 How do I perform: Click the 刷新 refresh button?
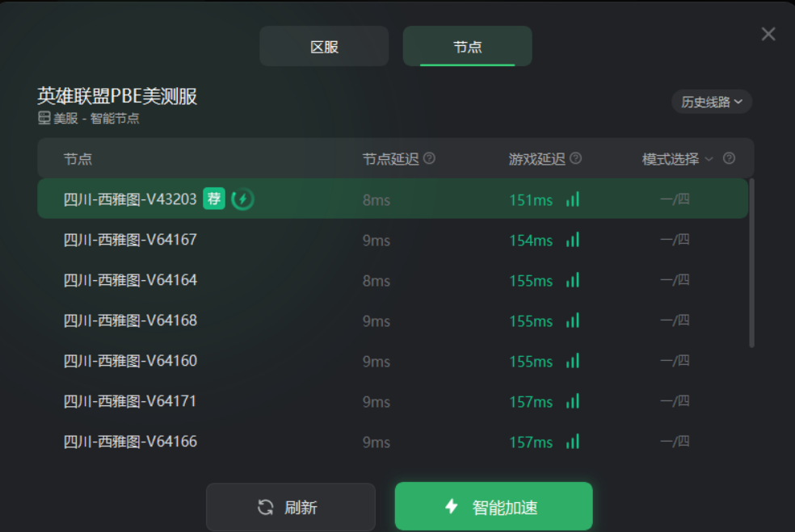[x=291, y=507]
